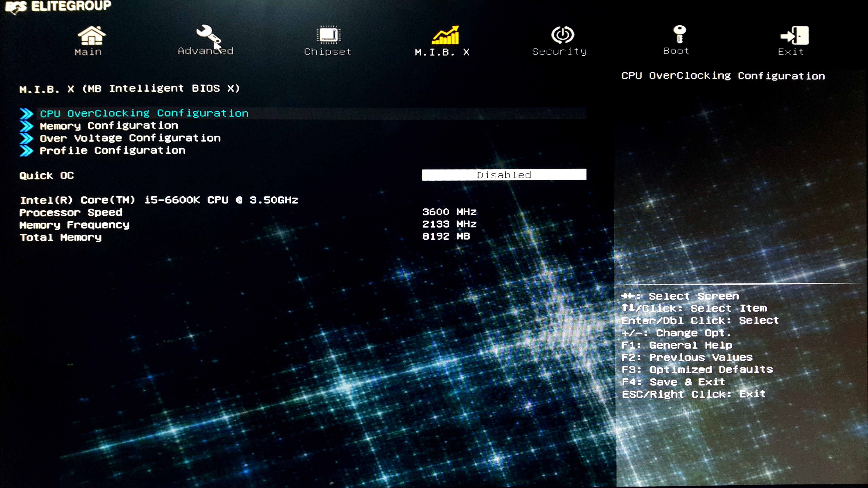The height and width of the screenshot is (488, 868).
Task: Switch to the Boot tab label
Action: point(676,51)
